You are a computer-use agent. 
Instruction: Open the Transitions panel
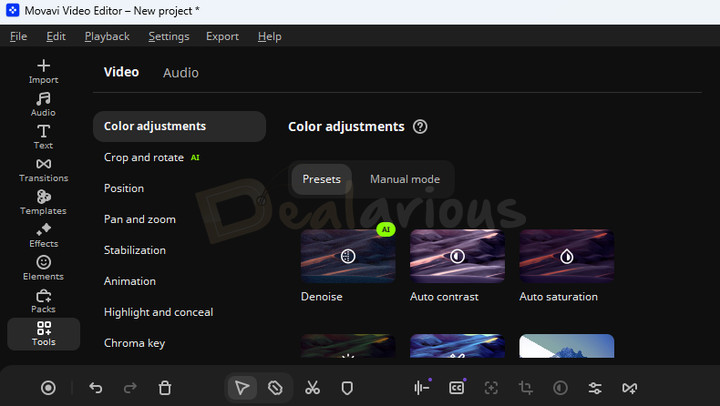coord(43,170)
